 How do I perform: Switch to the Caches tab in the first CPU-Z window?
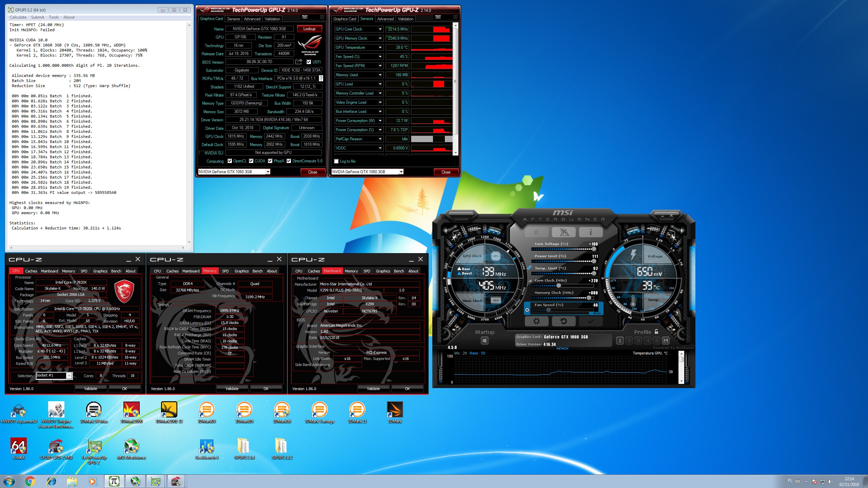tap(31, 271)
